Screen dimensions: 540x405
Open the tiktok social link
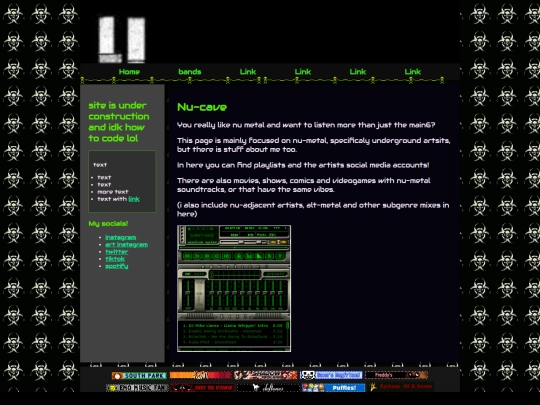click(x=115, y=259)
